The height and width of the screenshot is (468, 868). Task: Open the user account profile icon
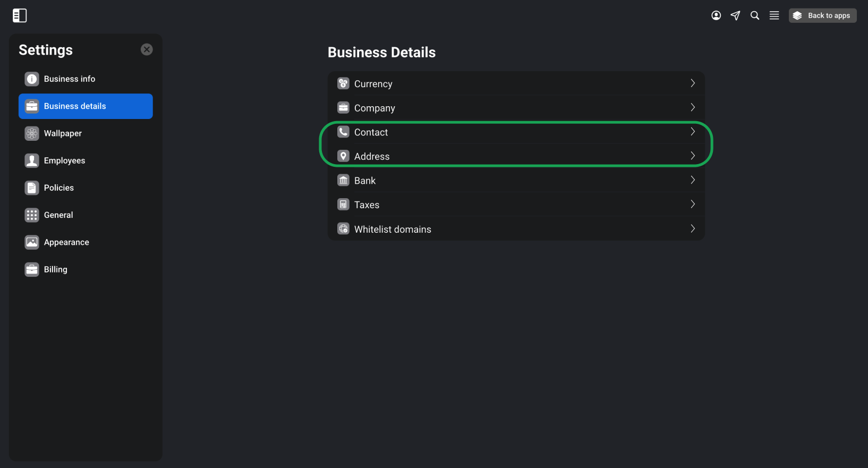click(716, 15)
